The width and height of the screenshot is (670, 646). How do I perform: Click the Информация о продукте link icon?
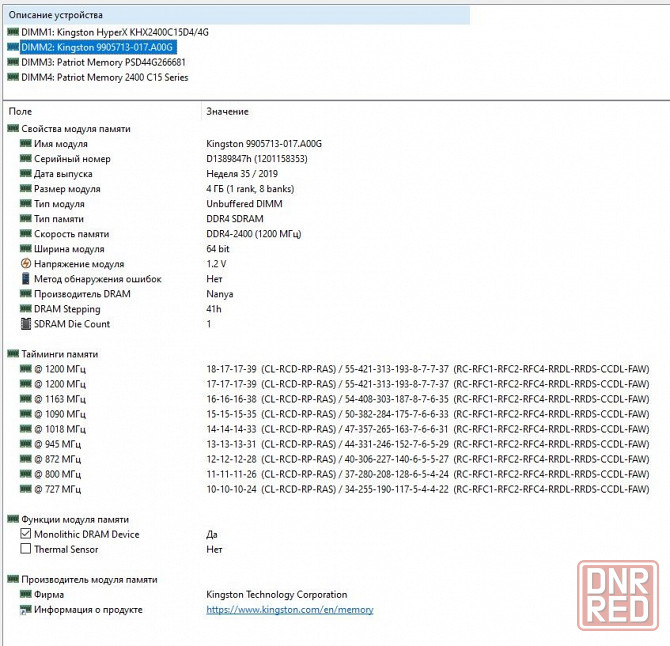26,610
